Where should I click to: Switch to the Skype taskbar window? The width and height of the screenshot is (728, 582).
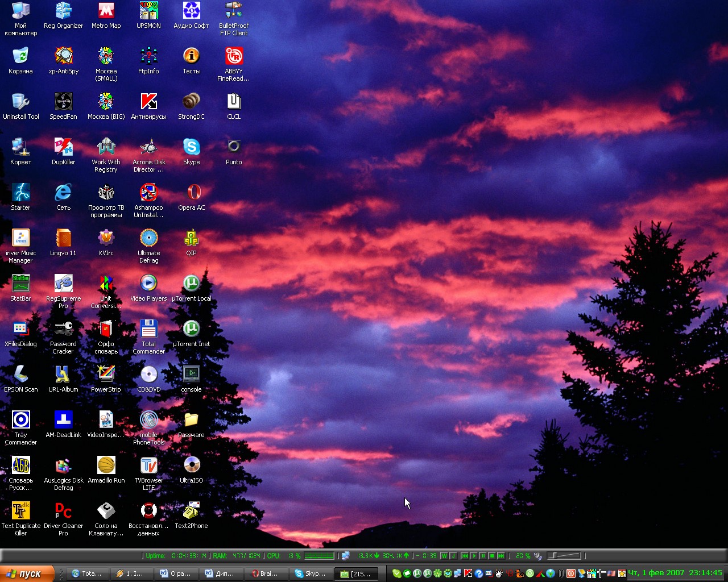(310, 573)
